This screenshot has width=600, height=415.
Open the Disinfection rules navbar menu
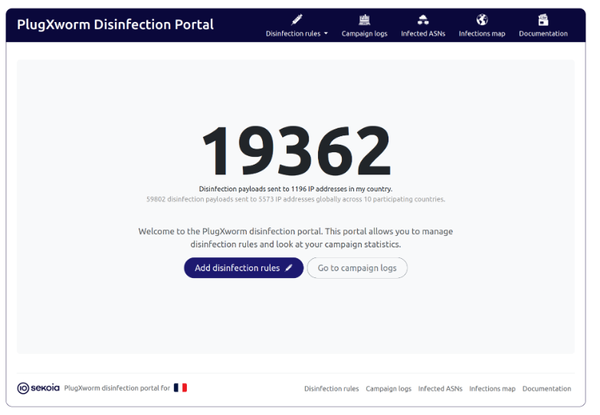pos(297,34)
